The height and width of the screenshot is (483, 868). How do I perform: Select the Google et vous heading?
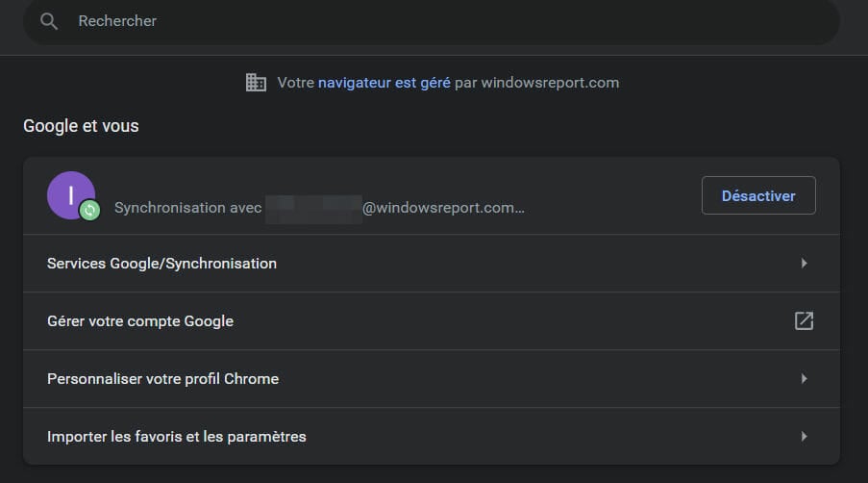pos(81,126)
